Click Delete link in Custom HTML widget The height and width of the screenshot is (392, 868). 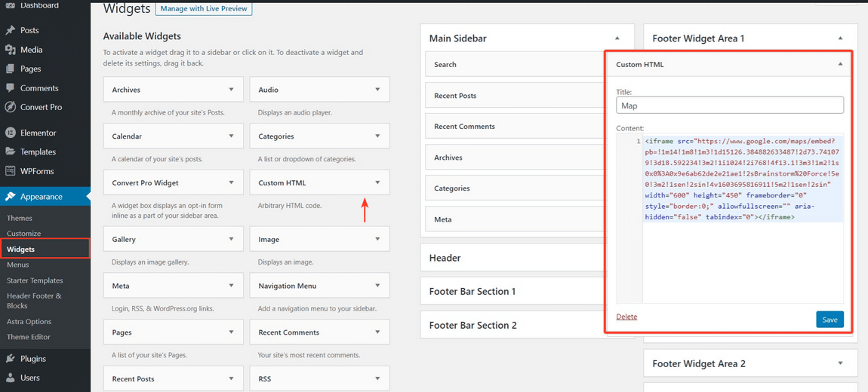coord(626,317)
